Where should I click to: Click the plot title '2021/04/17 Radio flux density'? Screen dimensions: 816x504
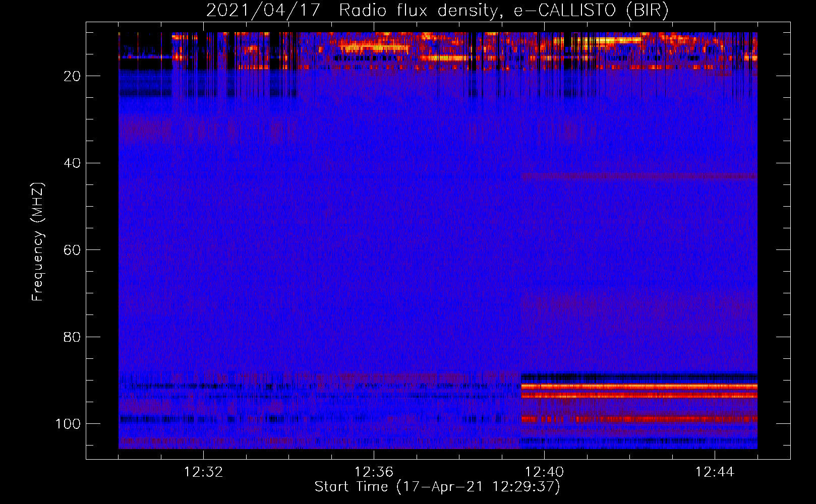click(437, 11)
